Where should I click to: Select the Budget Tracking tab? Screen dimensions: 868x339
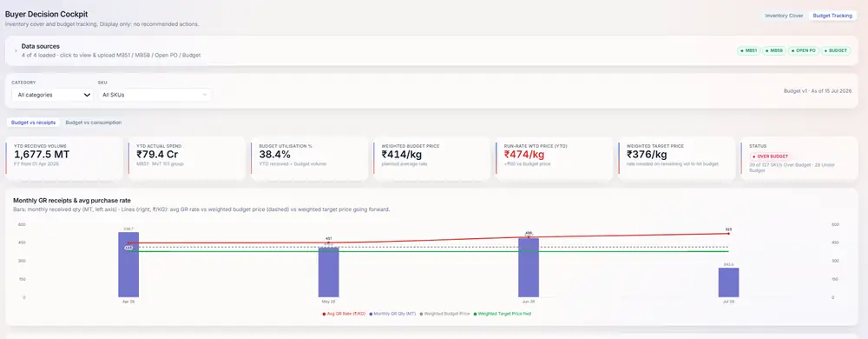coord(832,16)
